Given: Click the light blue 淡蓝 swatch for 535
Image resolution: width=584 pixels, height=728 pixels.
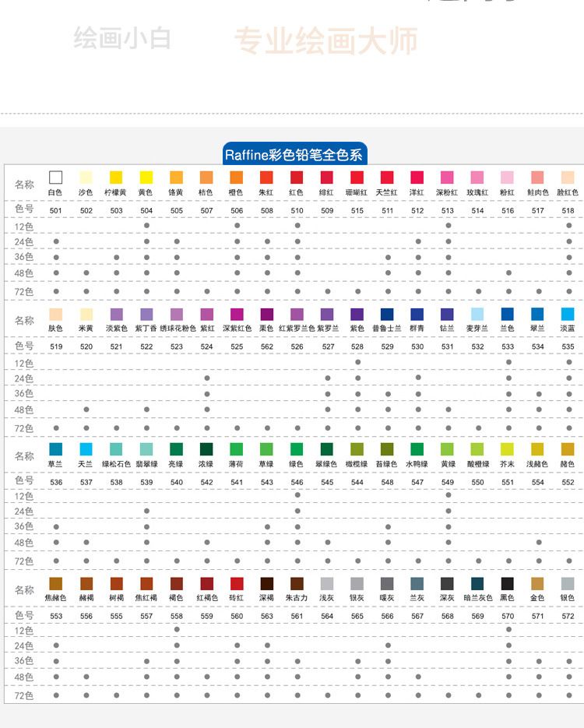Looking at the screenshot, I should click(568, 315).
